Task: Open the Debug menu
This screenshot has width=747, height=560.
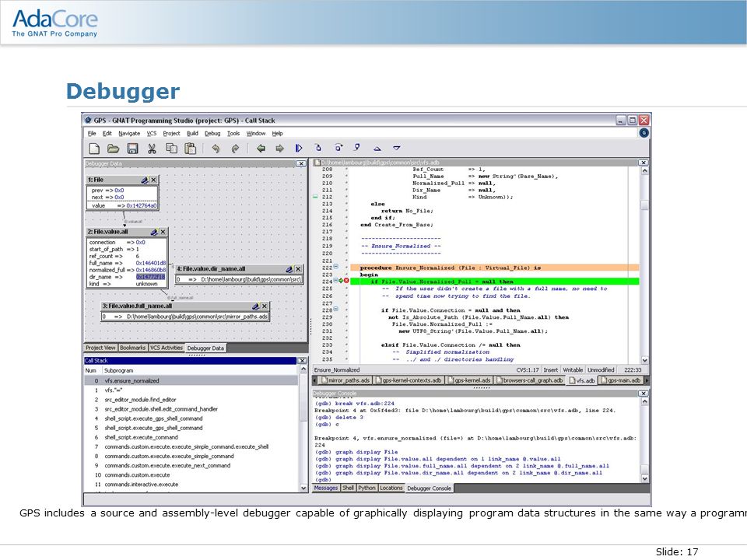Action: 212,133
